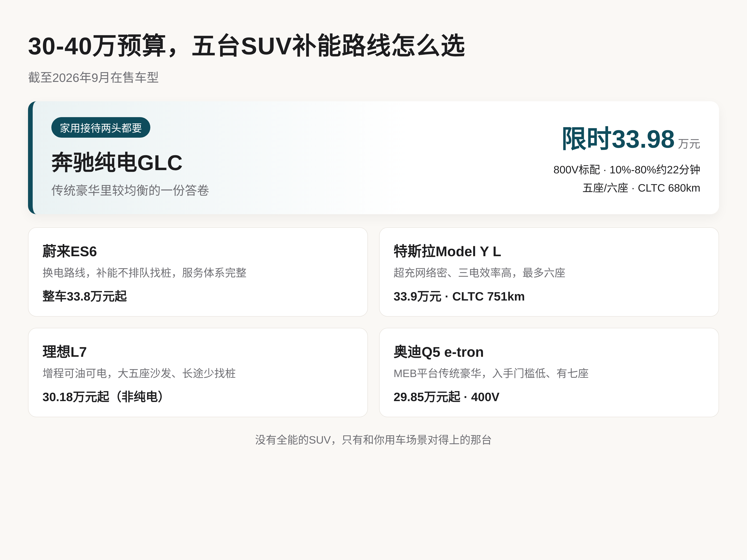Click 29.85万元起 · 400V price text
747x560 pixels.
click(x=446, y=397)
